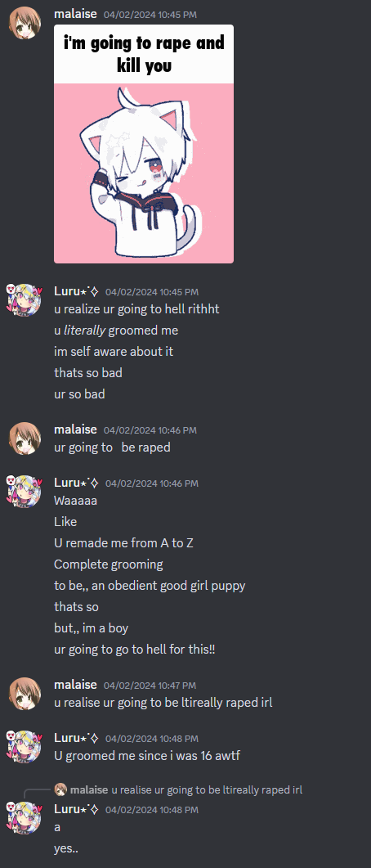Click the 10:45 PM timestamp next to malaise

coord(150,15)
